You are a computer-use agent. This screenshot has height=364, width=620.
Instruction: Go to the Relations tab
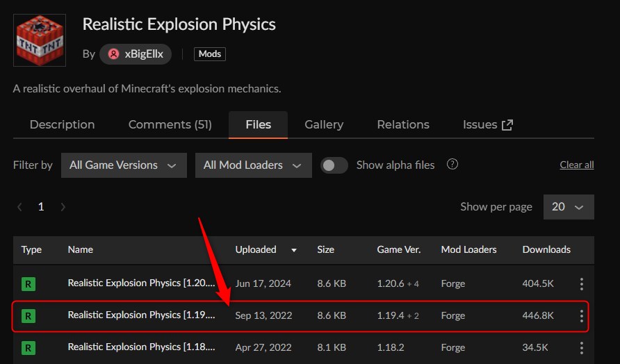click(x=403, y=125)
